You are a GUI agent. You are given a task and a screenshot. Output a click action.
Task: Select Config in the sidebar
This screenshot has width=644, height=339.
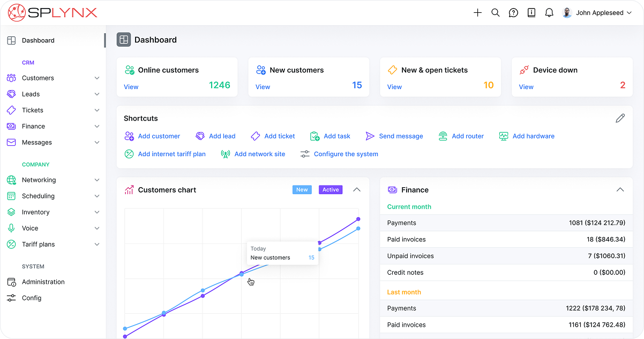pyautogui.click(x=31, y=298)
